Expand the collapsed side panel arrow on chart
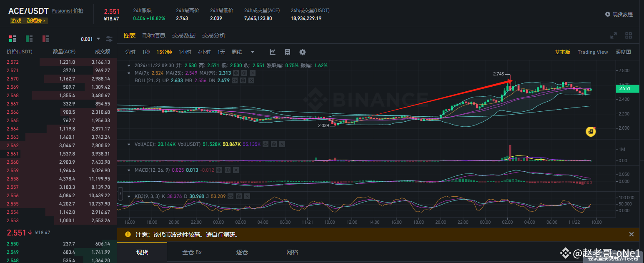The image size is (644, 263). (120, 194)
